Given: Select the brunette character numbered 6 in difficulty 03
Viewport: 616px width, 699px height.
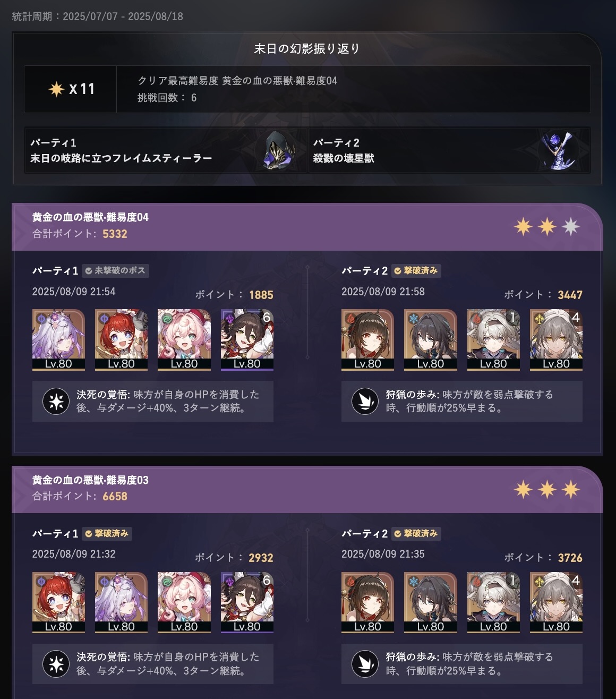Looking at the screenshot, I should [x=247, y=602].
